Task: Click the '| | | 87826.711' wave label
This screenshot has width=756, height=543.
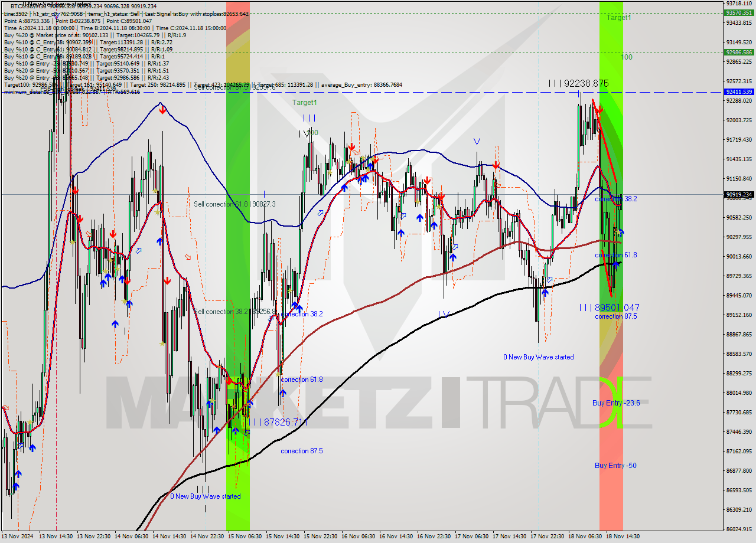Action: pos(278,422)
